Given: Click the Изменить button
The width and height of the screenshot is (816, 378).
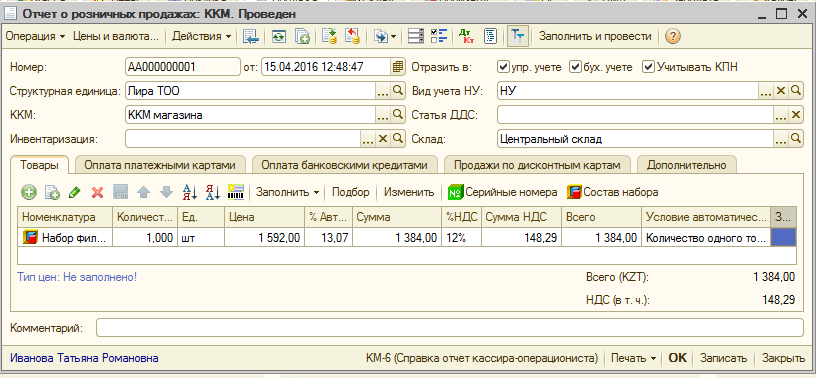Looking at the screenshot, I should [x=409, y=192].
